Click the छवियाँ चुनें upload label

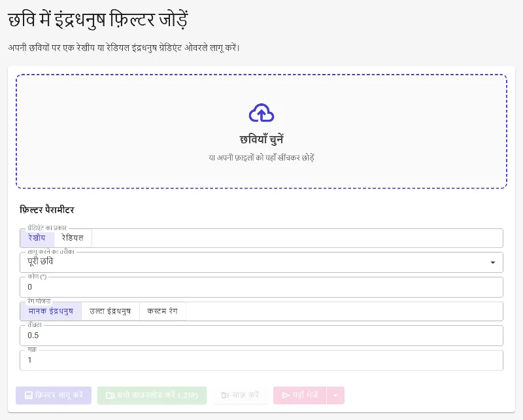(261, 139)
